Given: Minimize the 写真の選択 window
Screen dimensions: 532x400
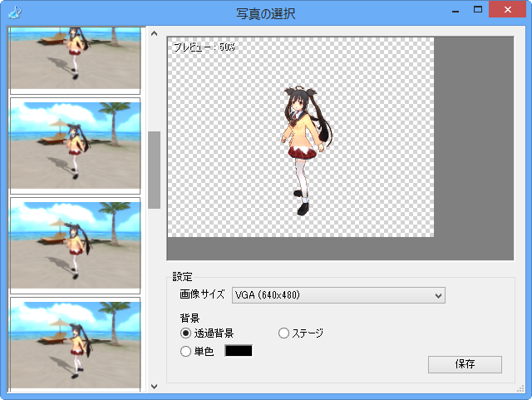Looking at the screenshot, I should (x=456, y=11).
